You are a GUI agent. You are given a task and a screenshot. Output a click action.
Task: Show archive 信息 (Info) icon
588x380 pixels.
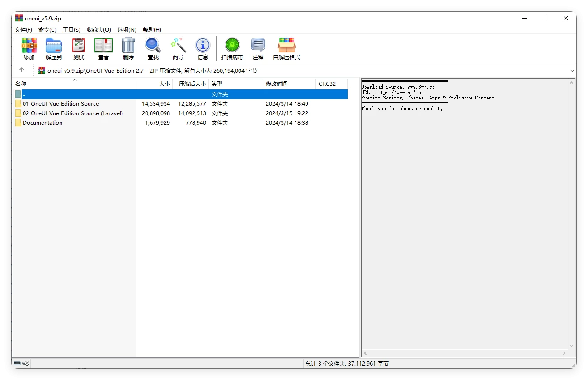203,48
